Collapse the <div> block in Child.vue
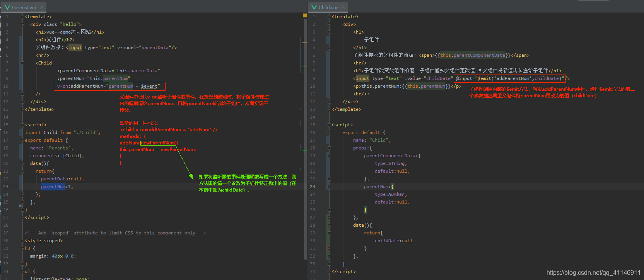The height and width of the screenshot is (280, 644). (x=329, y=24)
